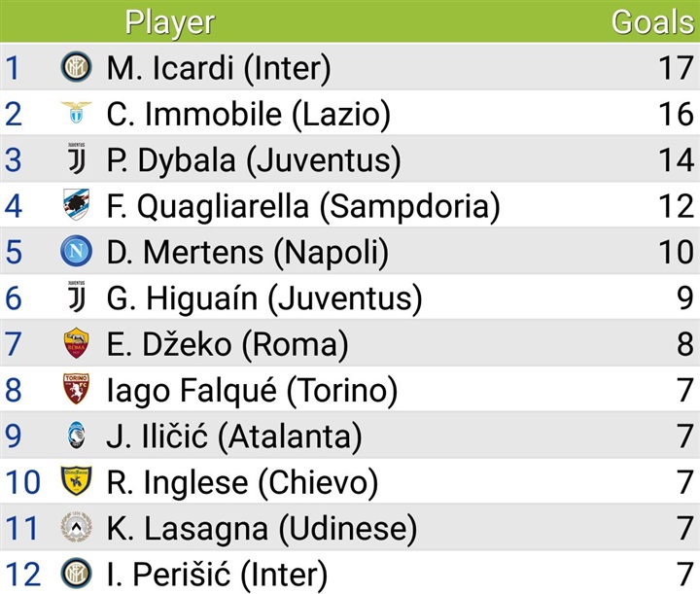
Task: Click the Udinese club badge
Action: tap(76, 528)
